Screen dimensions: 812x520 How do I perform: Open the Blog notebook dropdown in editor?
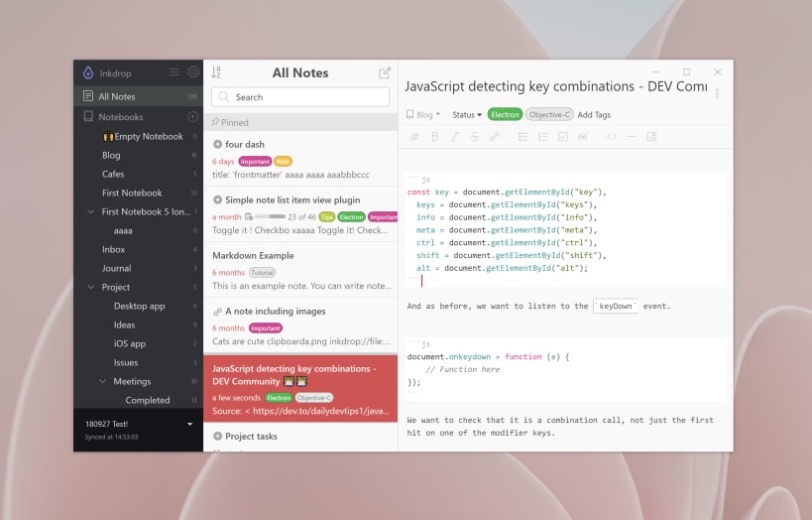point(423,114)
